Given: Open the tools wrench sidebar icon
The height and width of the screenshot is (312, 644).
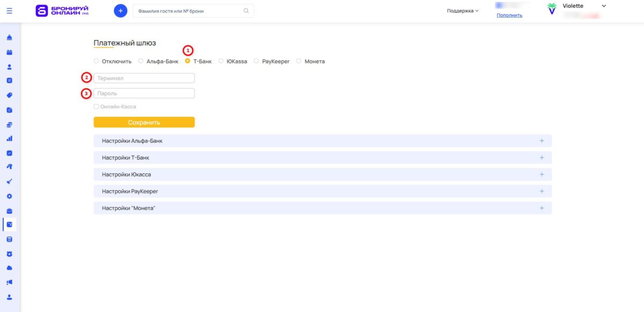Looking at the screenshot, I should point(9,166).
